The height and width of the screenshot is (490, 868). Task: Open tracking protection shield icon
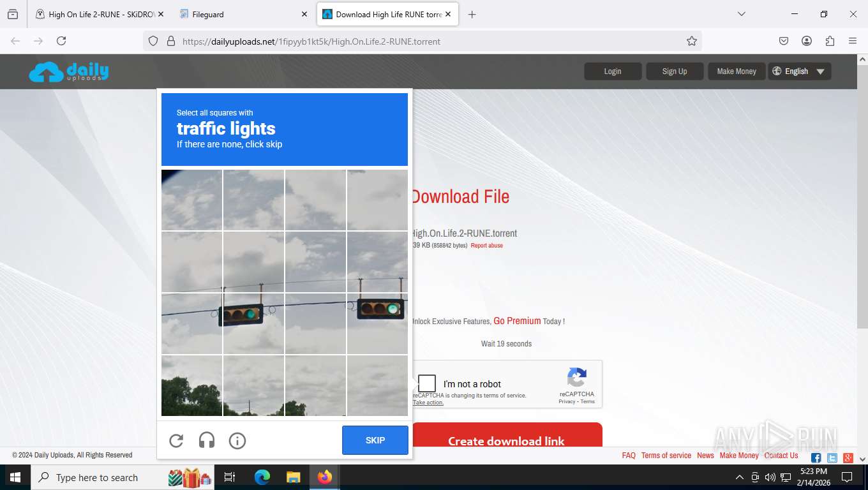click(x=153, y=41)
